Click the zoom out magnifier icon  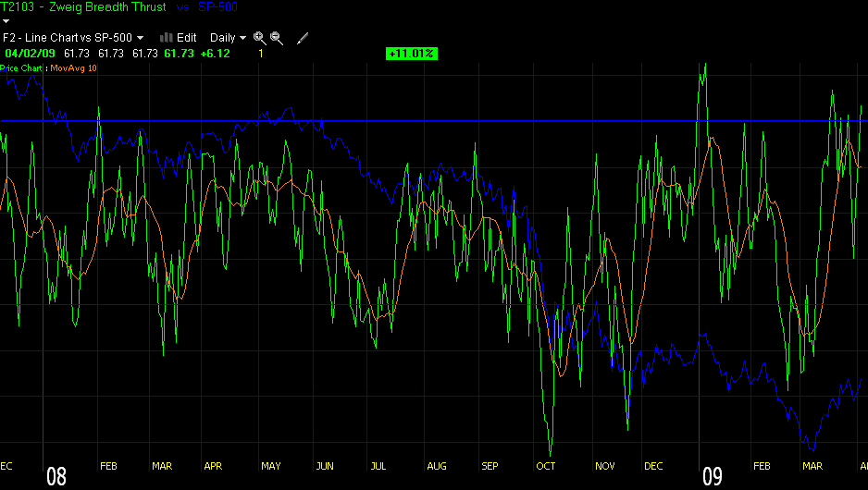tap(277, 38)
